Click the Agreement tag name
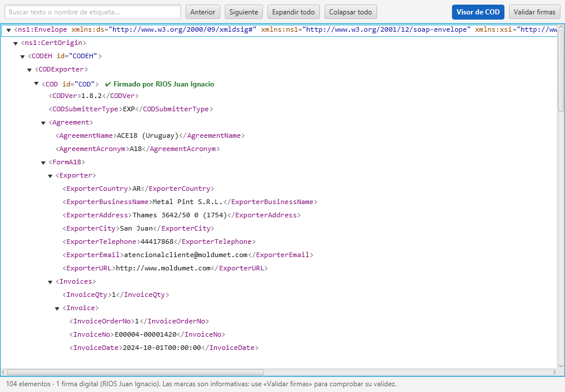The height and width of the screenshot is (392, 565). (x=70, y=122)
